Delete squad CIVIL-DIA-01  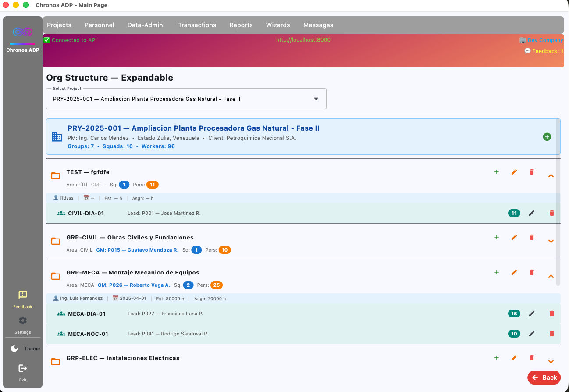(x=552, y=213)
